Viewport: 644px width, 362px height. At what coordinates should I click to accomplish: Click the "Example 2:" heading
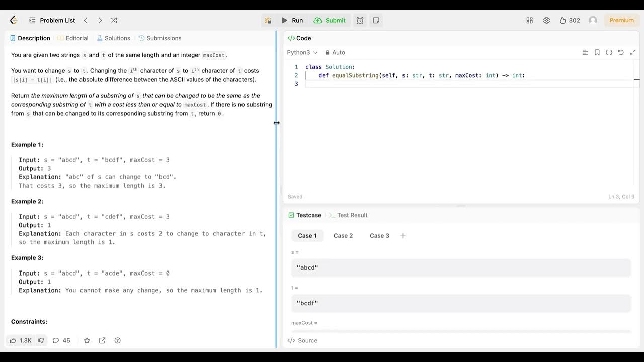27,201
